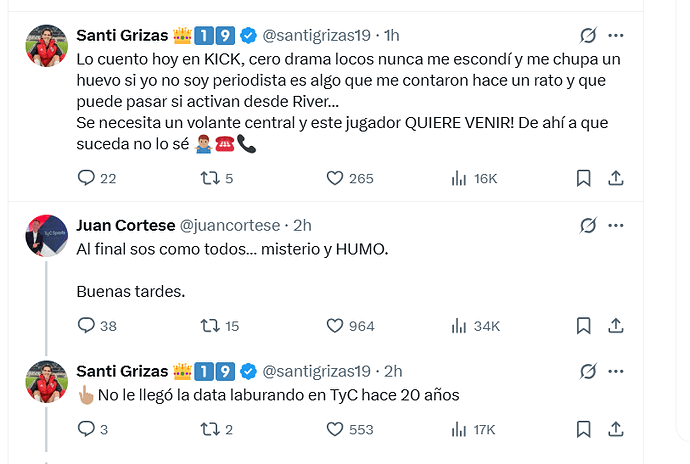Image resolution: width=690 pixels, height=464 pixels.
Task: Open the 2h timestamp on Juan Cortese tweet
Action: pyautogui.click(x=302, y=225)
